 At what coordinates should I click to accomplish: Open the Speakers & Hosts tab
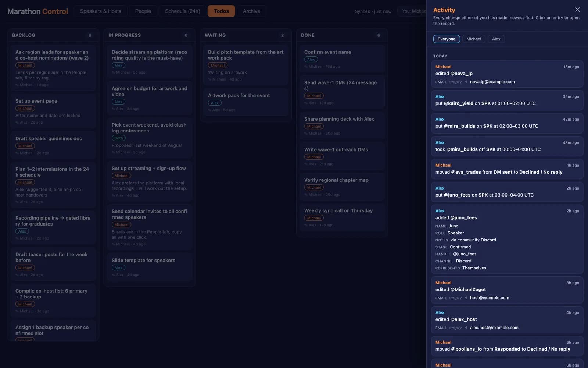pos(101,11)
